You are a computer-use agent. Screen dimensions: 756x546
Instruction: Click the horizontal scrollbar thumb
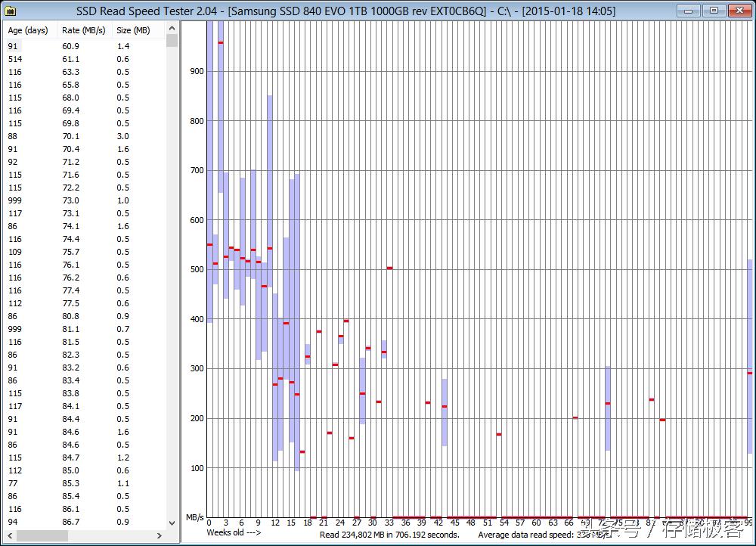pos(42,536)
